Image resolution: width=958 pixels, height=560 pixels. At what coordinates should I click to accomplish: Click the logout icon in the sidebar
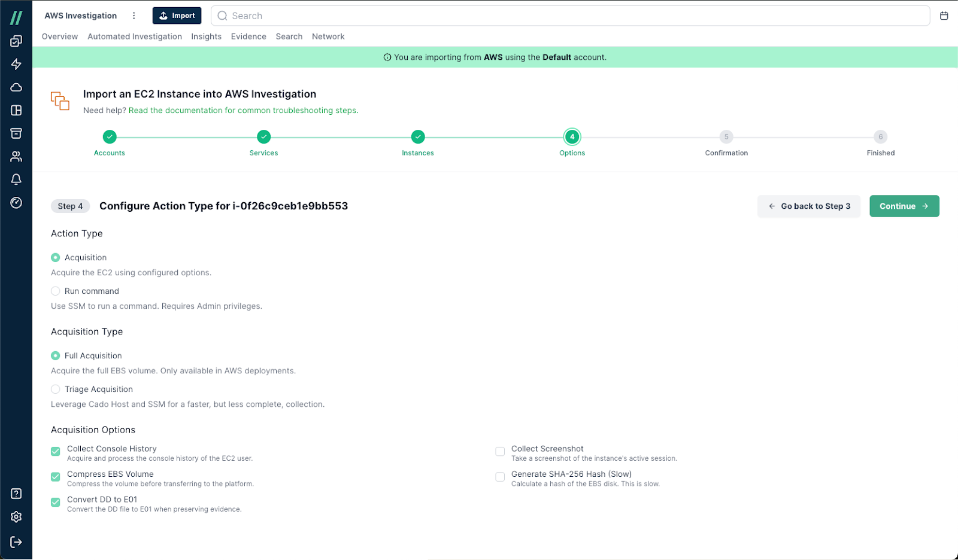(x=16, y=542)
